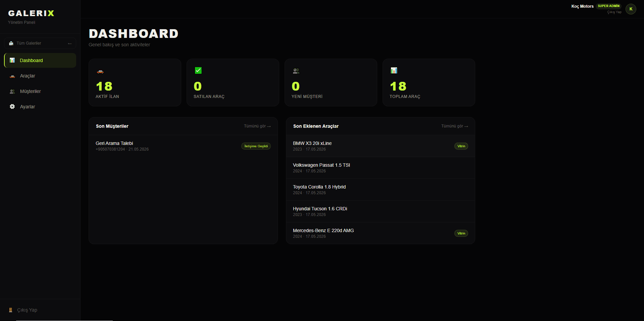
Task: Click the Son Müşteriler panel title
Action: (x=112, y=126)
